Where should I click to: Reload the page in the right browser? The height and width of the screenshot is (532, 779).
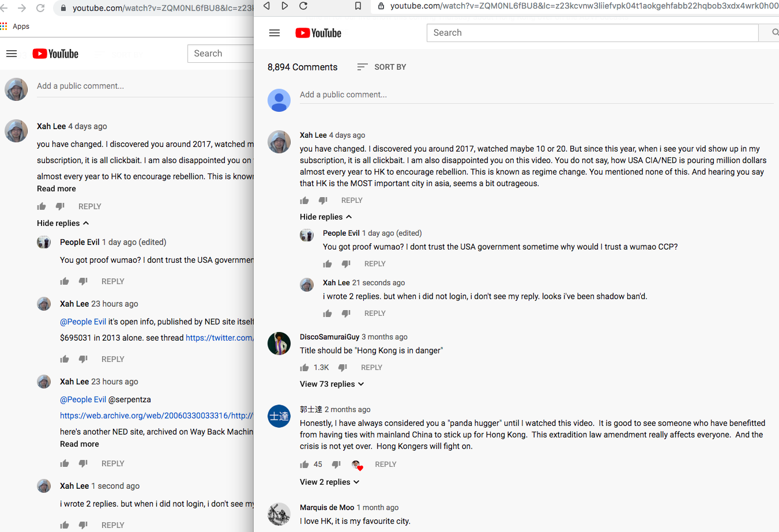click(x=303, y=6)
